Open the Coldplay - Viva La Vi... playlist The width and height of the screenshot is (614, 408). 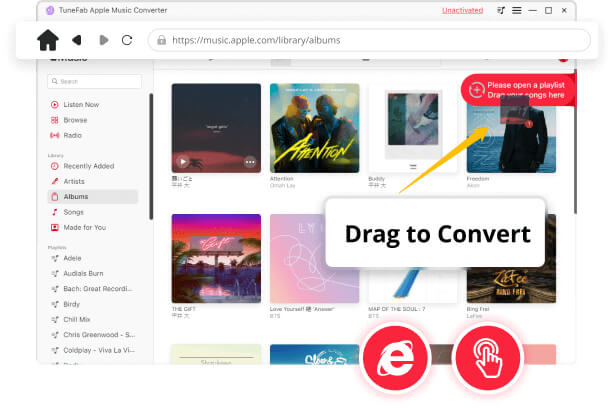click(x=99, y=350)
